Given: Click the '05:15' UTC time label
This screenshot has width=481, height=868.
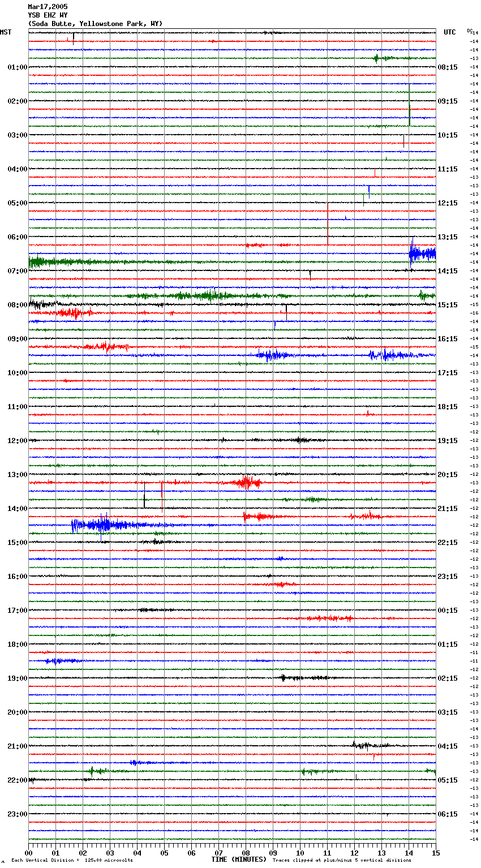Looking at the screenshot, I should coord(448,780).
